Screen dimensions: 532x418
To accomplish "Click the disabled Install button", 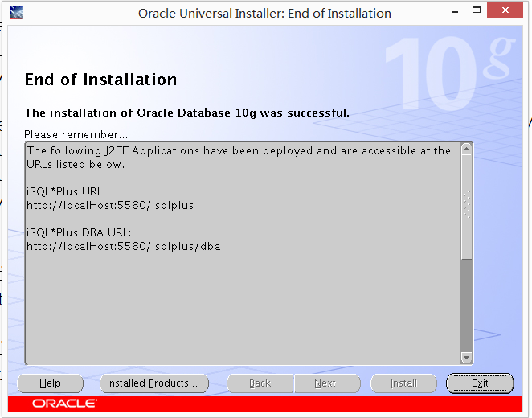I will click(x=403, y=383).
